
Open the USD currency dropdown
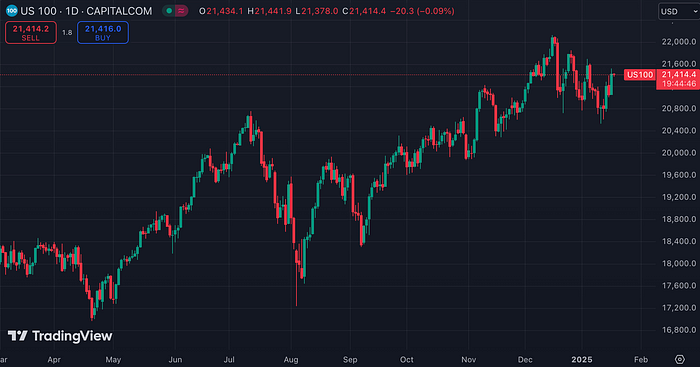679,11
